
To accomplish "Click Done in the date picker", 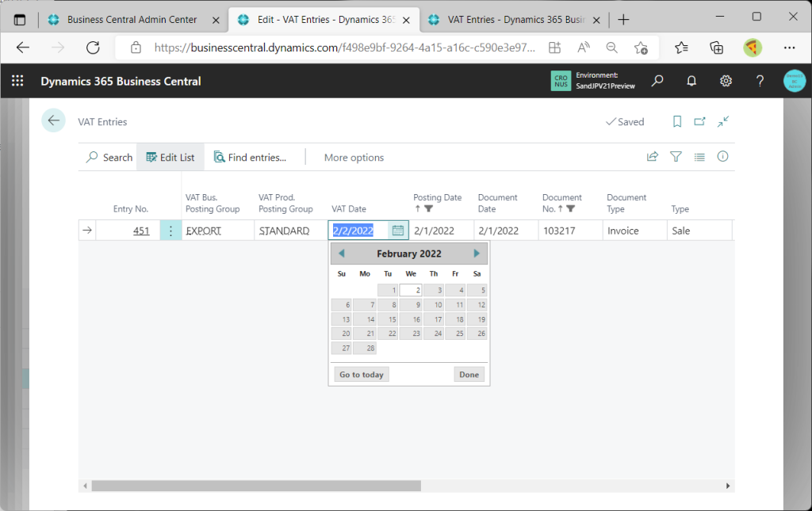I will pyautogui.click(x=469, y=375).
